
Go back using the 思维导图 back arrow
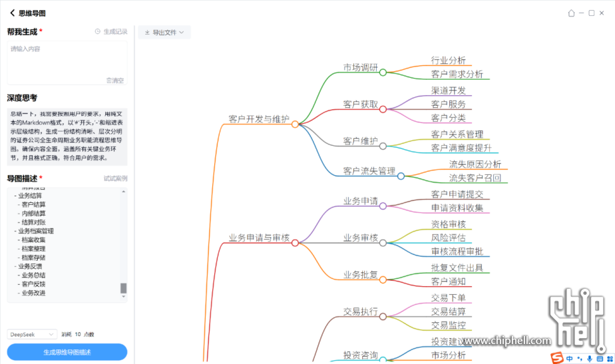pyautogui.click(x=12, y=13)
